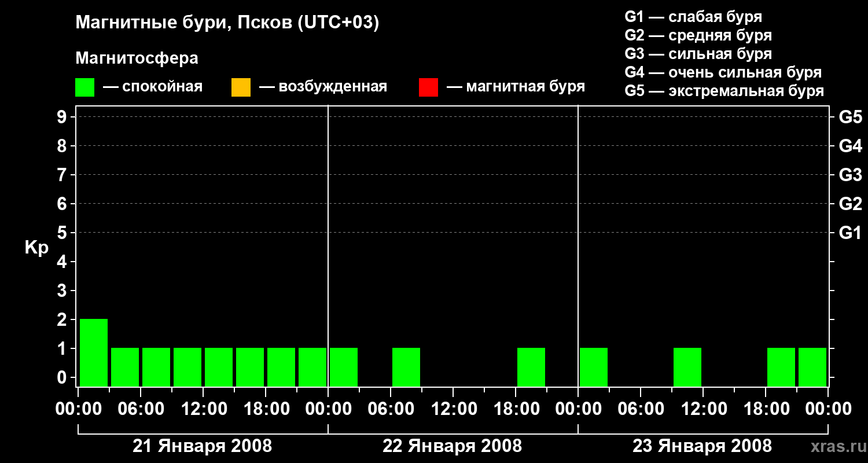Click the 18:00–21:00 bar on 23 January
This screenshot has height=463, width=868.
click(781, 367)
